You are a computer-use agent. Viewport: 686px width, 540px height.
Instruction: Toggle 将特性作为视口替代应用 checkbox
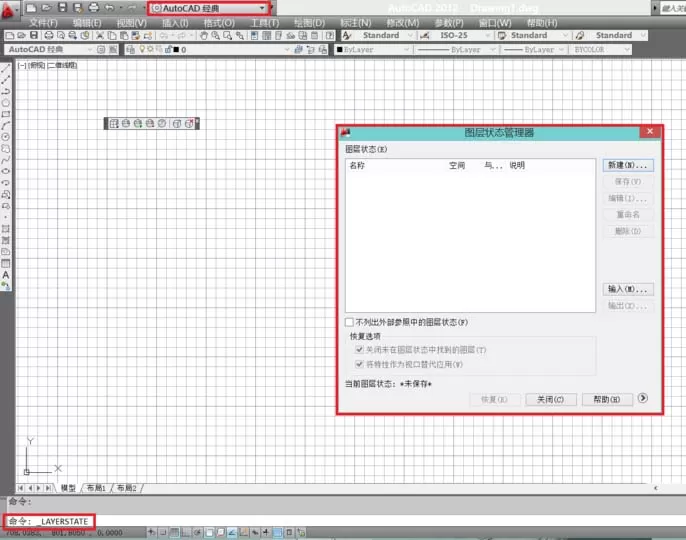359,364
